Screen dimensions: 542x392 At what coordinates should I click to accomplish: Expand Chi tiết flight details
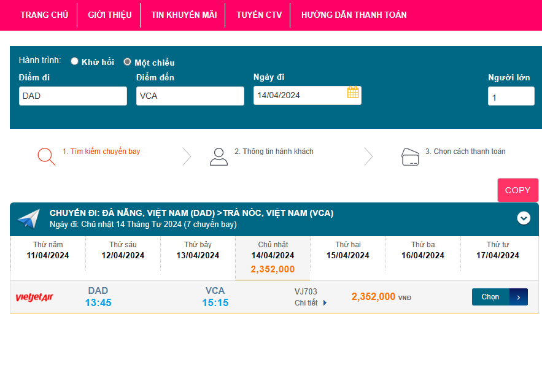point(311,302)
